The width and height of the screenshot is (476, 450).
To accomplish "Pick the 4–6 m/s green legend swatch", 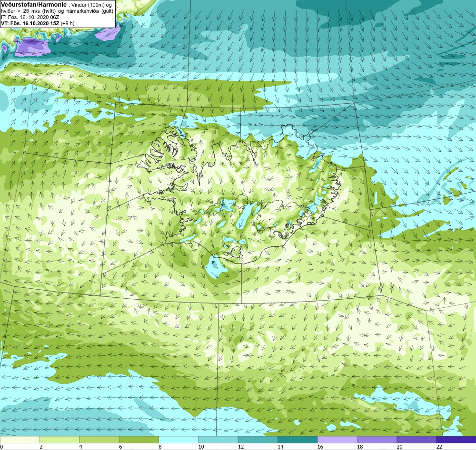I will [99, 440].
